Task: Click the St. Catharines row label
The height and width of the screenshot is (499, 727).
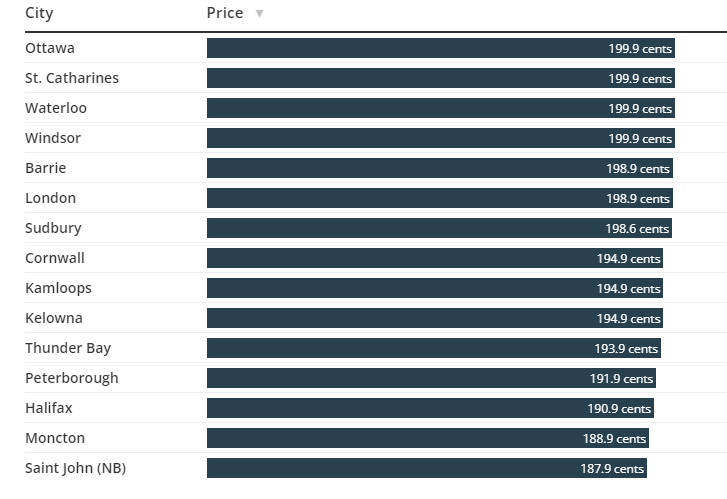Action: coord(72,78)
